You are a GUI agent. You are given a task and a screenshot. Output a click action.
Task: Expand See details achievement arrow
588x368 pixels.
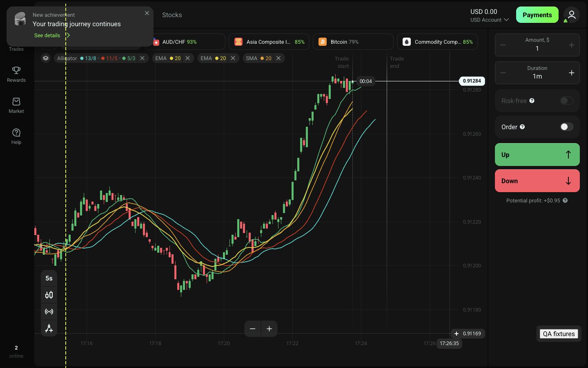tap(68, 35)
